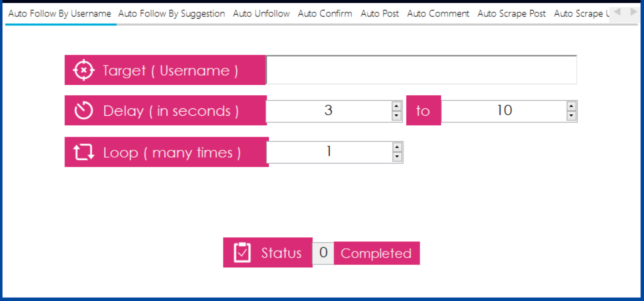Click the Status clipboard checkmark icon
This screenshot has width=644, height=301.
242,253
